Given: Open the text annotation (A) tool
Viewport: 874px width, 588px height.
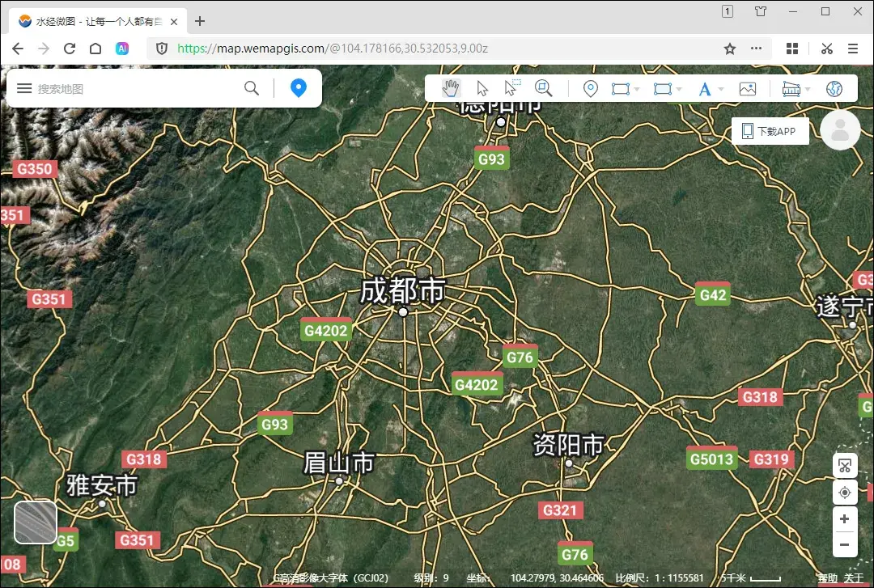Looking at the screenshot, I should tap(705, 88).
